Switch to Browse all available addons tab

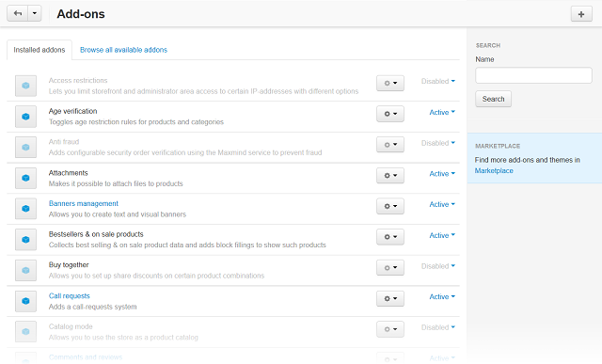pos(123,50)
